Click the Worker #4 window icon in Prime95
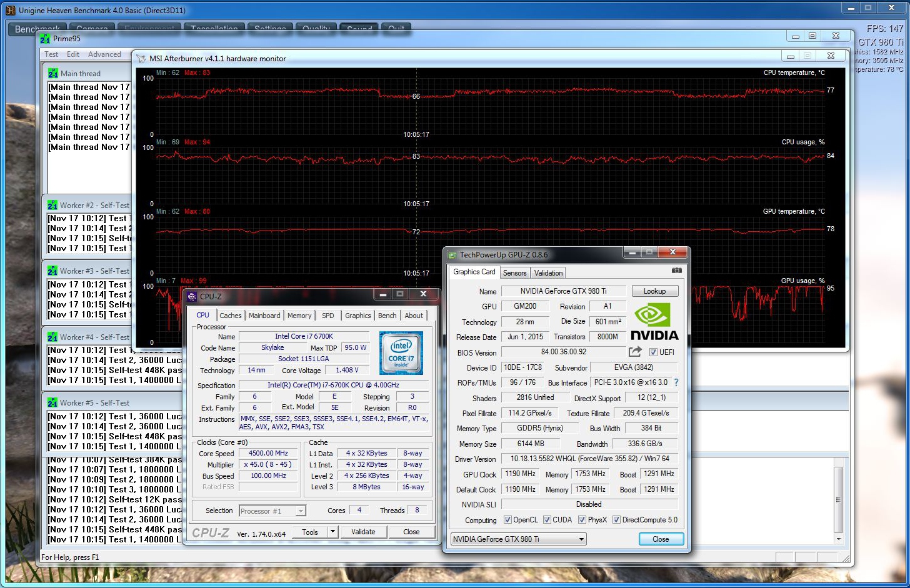 52,337
